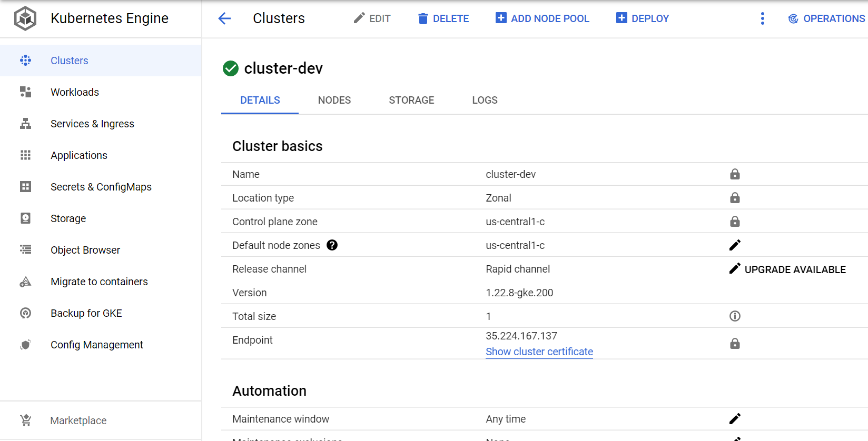The height and width of the screenshot is (441, 868).
Task: Click the Applications grid icon
Action: (x=25, y=155)
